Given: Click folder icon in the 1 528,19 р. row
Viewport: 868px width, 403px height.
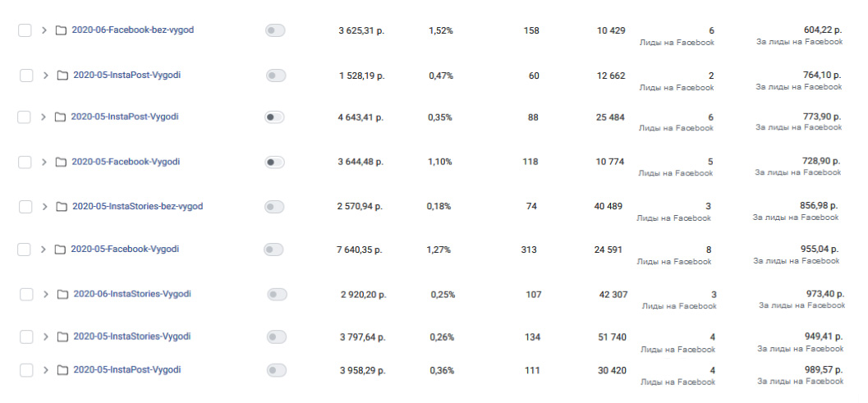Looking at the screenshot, I should 62,76.
